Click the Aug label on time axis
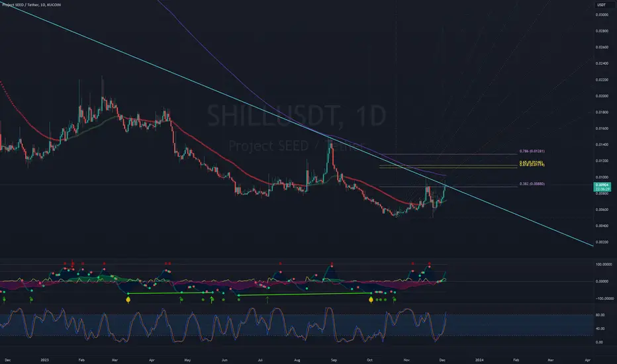Screen dimensions: 617x364 [297, 360]
